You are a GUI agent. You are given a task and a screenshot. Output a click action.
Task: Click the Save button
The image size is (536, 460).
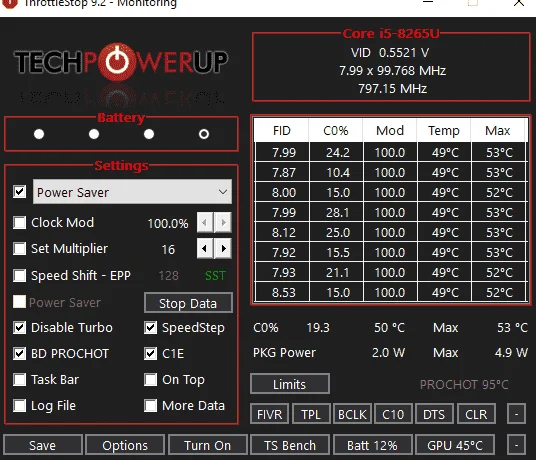point(43,445)
